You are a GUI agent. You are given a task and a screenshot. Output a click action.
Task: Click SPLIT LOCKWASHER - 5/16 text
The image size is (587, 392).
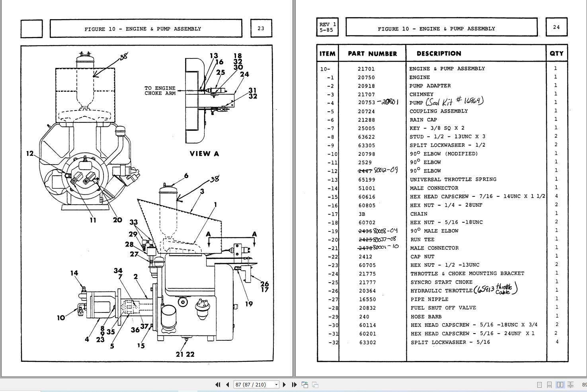pyautogui.click(x=450, y=342)
